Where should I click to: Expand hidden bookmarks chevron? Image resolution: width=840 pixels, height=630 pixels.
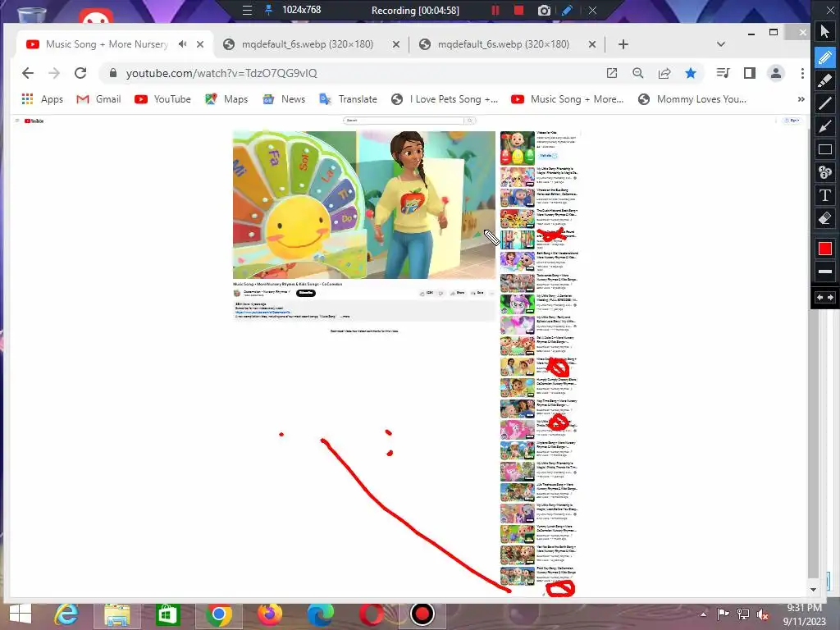(x=801, y=99)
